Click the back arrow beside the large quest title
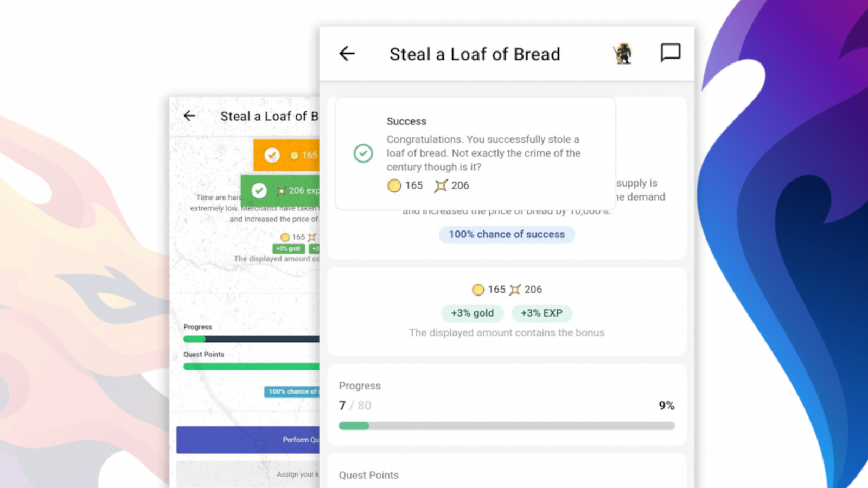868x488 pixels. pyautogui.click(x=347, y=54)
